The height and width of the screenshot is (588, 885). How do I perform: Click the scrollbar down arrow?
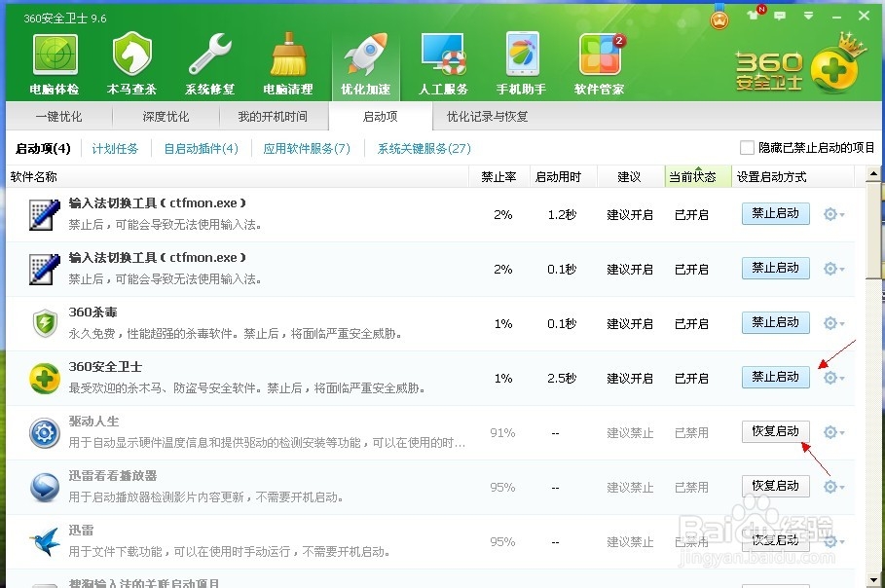(x=873, y=579)
